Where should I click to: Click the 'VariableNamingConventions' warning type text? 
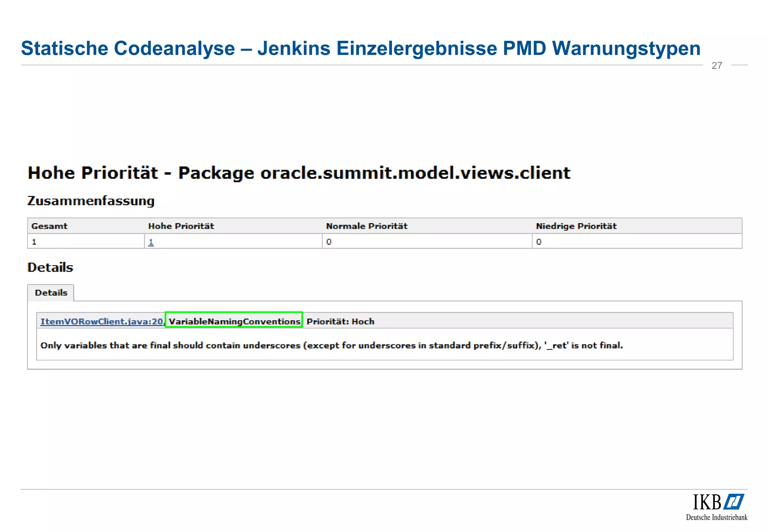(234, 322)
